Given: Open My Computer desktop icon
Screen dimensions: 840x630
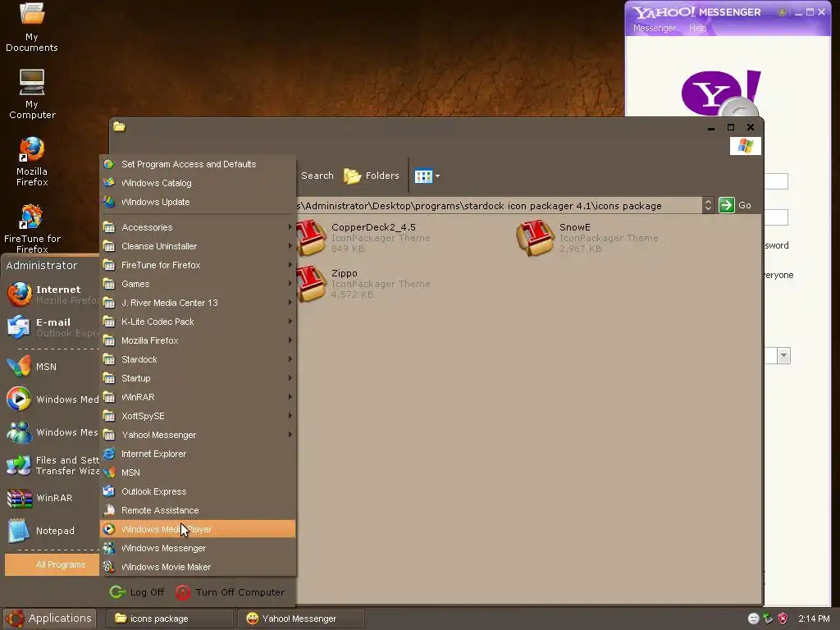Looking at the screenshot, I should coord(32,94).
